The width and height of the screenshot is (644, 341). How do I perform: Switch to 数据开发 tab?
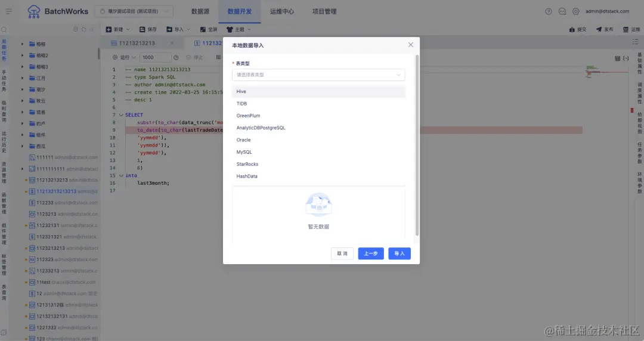pos(240,11)
